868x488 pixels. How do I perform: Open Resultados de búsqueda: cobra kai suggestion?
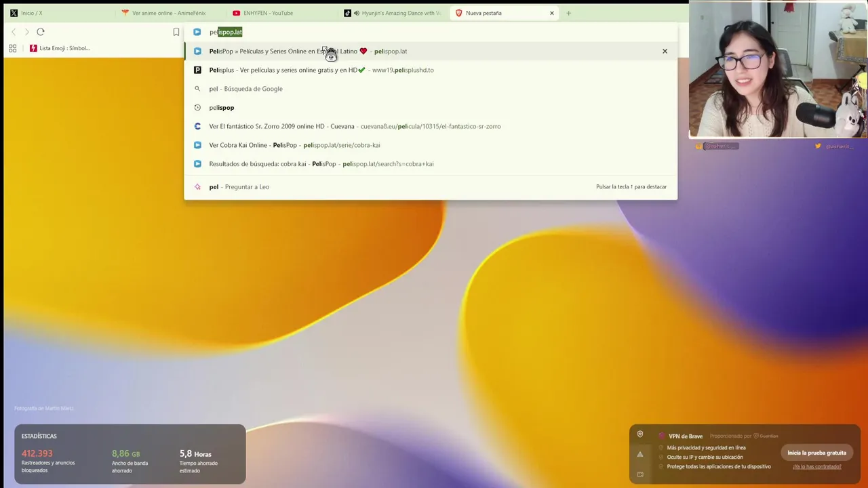pyautogui.click(x=431, y=163)
